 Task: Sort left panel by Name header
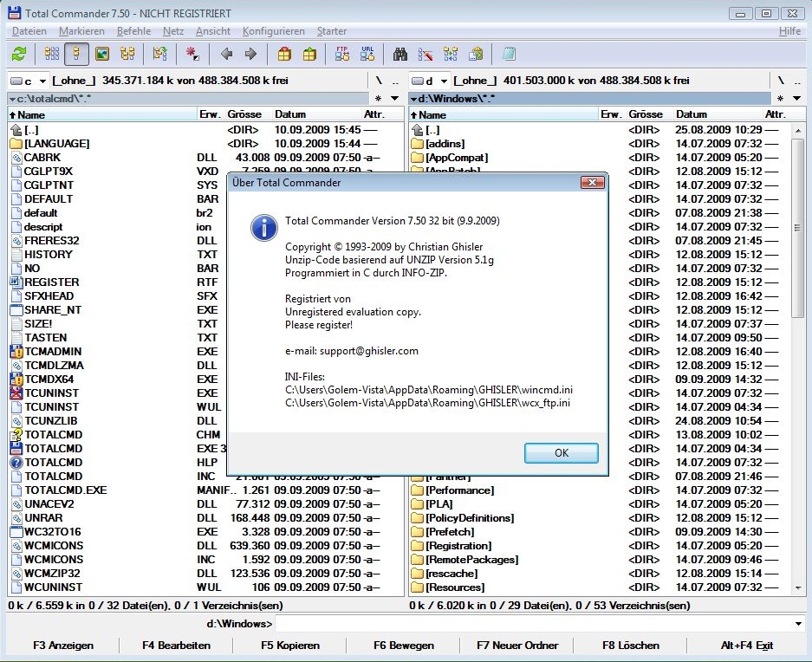(102, 114)
